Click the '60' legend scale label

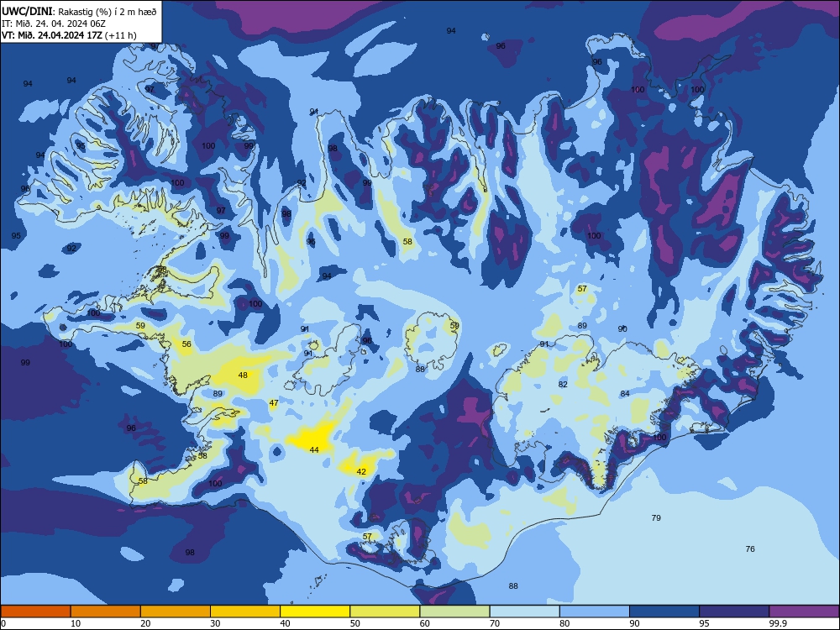point(425,623)
